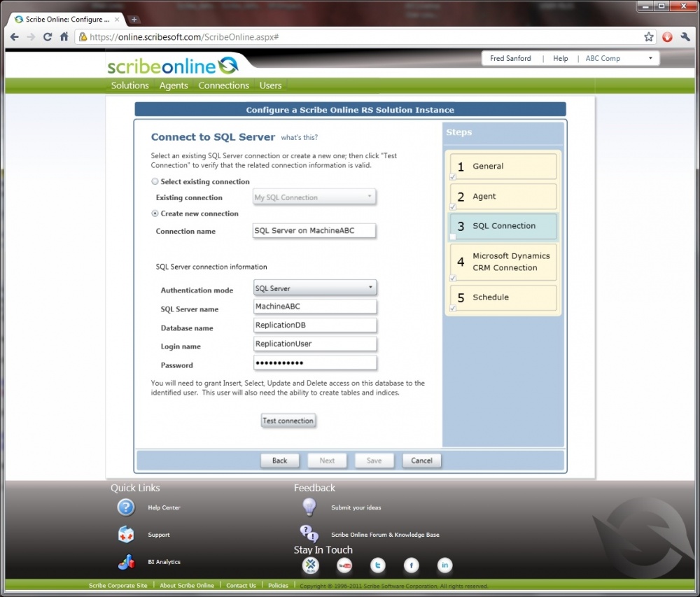Image resolution: width=700 pixels, height=597 pixels.
Task: Open the browser wrench settings menu
Action: (685, 37)
